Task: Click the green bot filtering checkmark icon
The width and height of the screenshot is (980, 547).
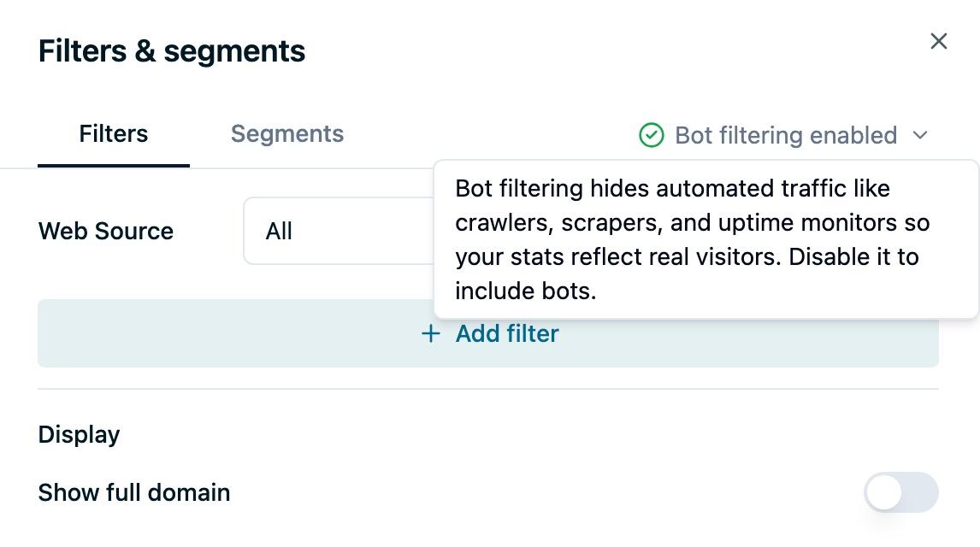Action: click(652, 135)
